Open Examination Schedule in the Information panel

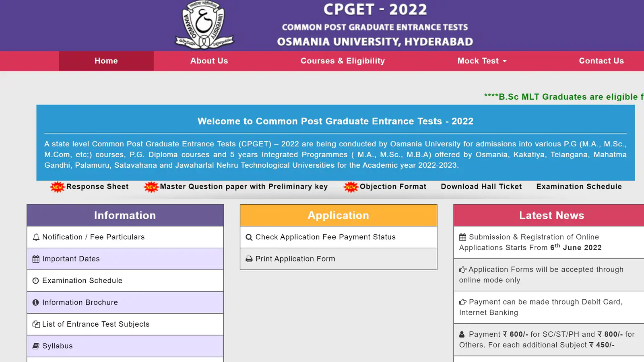coord(125,281)
